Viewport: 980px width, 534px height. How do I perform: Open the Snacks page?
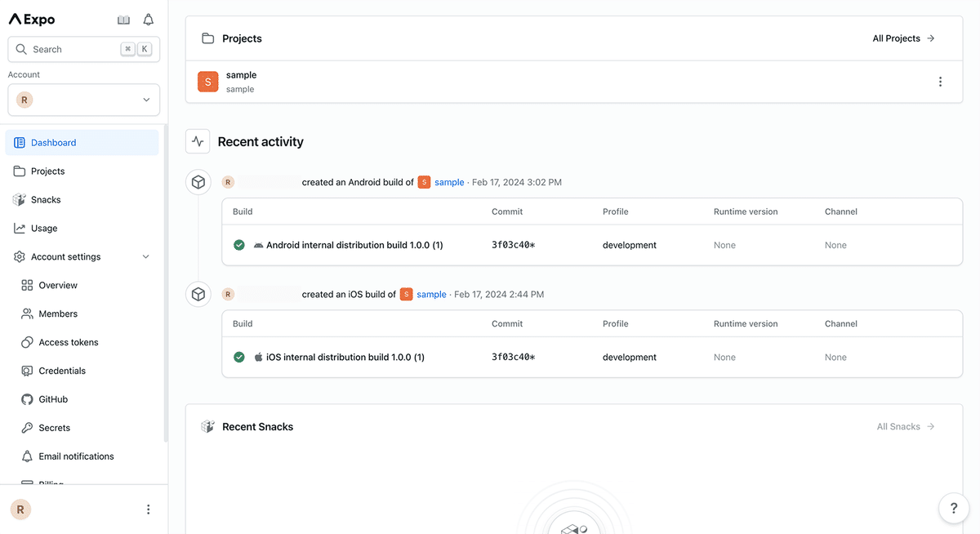[46, 199]
